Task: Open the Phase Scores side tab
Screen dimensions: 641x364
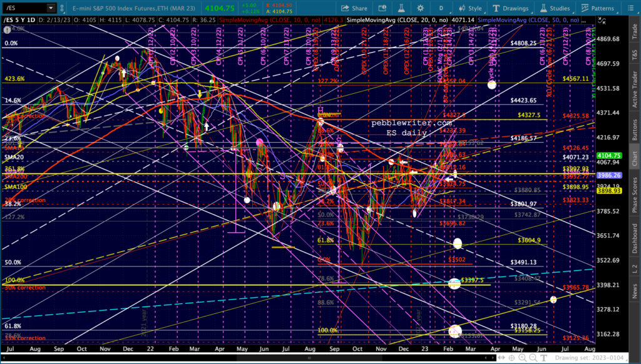Action: click(635, 195)
